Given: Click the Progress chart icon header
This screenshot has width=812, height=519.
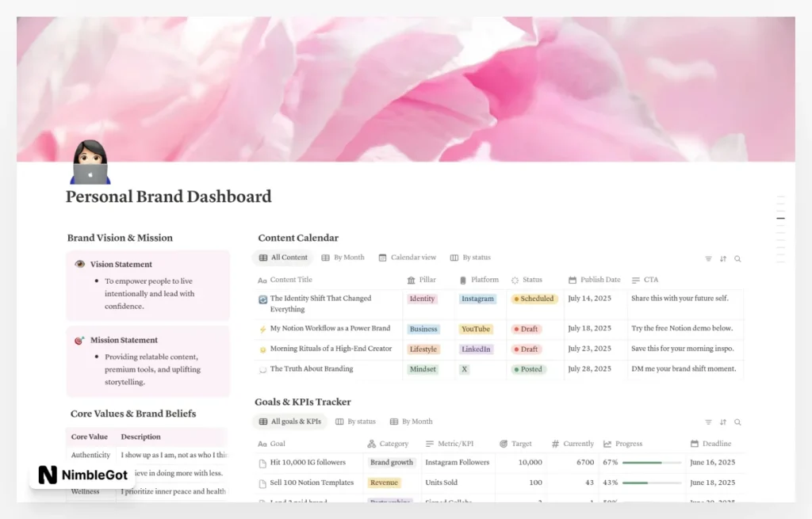Looking at the screenshot, I should (608, 444).
